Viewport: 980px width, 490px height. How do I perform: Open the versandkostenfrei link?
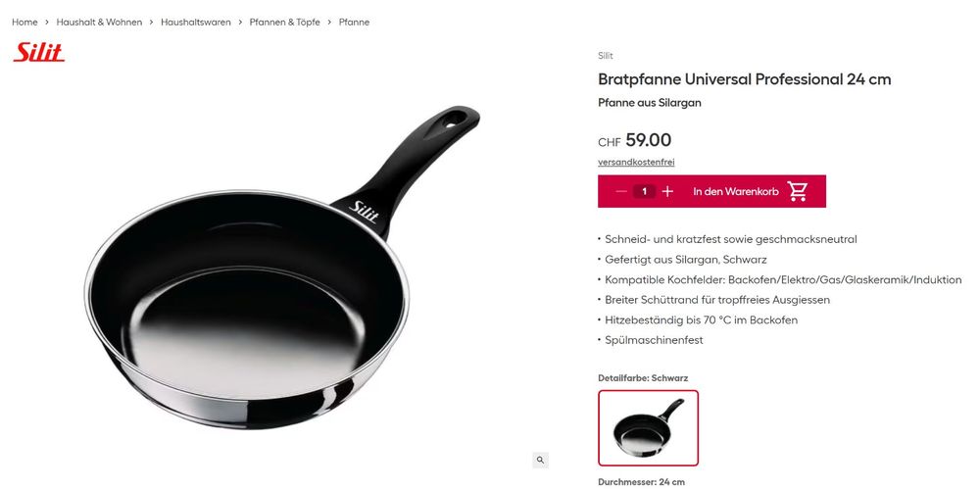click(636, 163)
